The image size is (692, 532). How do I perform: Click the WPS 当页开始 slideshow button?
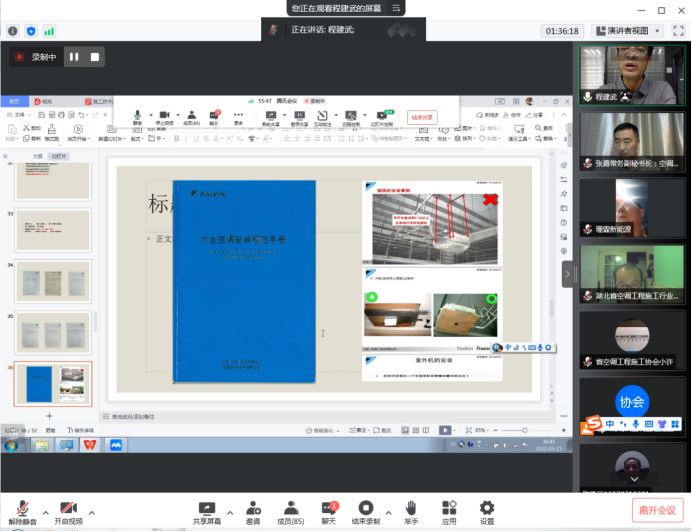[x=78, y=132]
